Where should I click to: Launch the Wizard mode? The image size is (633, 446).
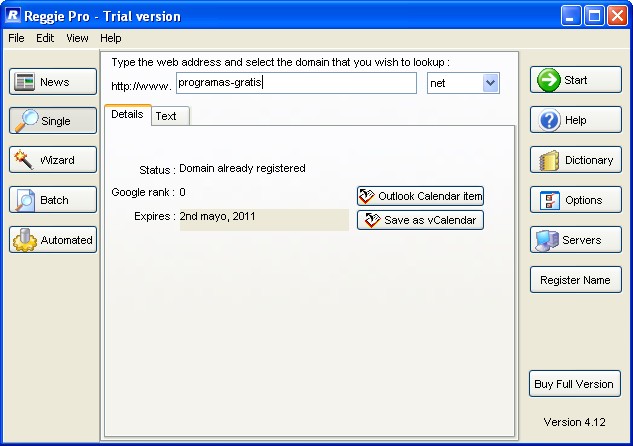coord(53,159)
